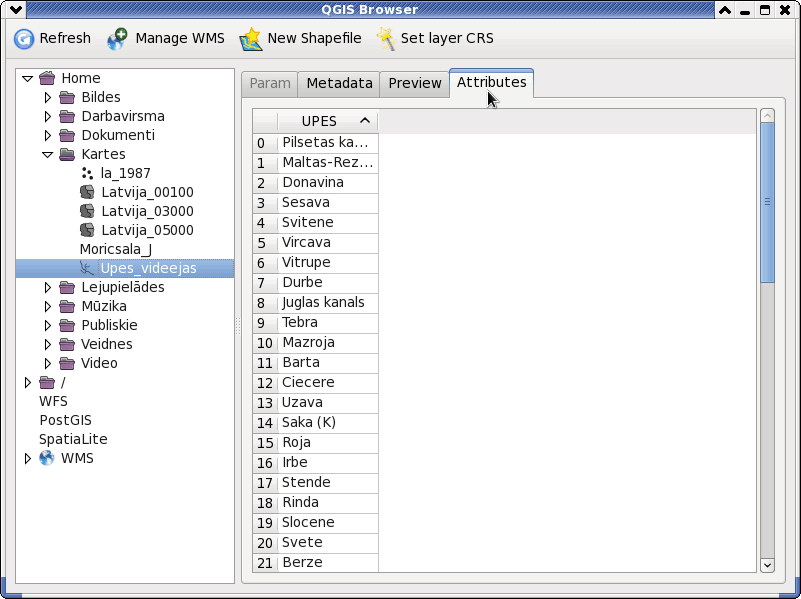Screen dimensions: 801x599
Task: Select the Moricsala_J tree item
Action: 115,249
